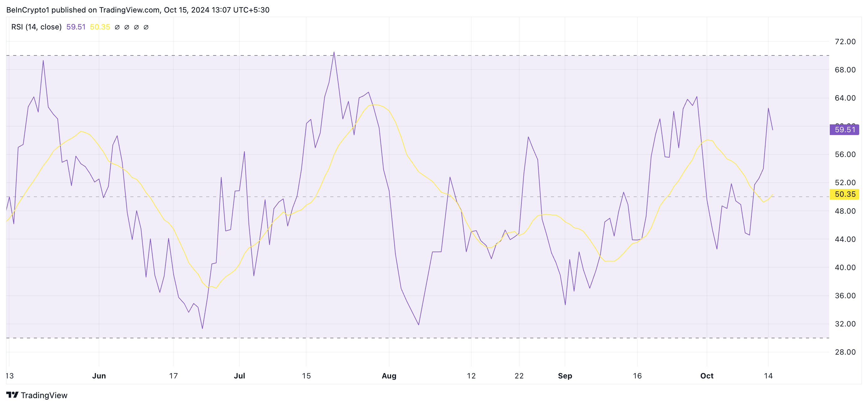Select the Jun marker on time axis
Viewport: 868px width, 406px height.
tap(99, 376)
